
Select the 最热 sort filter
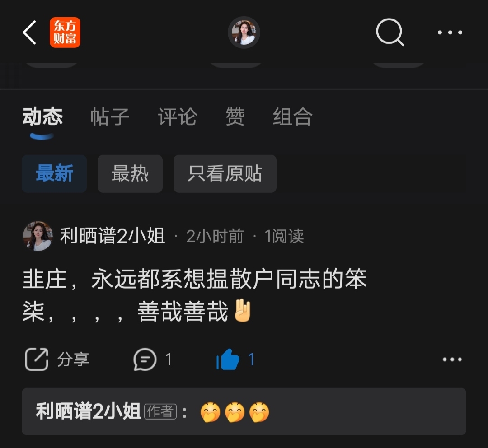130,173
